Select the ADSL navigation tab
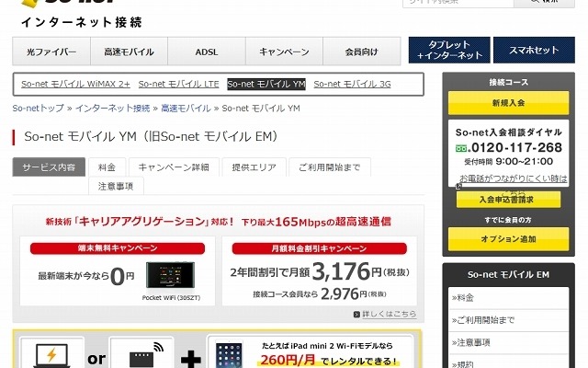 (207, 52)
